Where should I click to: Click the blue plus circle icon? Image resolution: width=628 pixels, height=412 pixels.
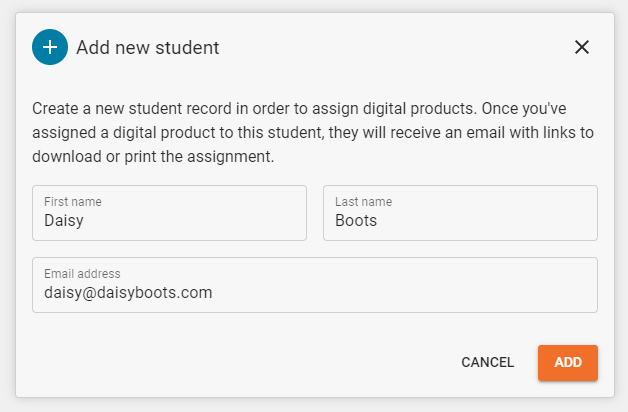tap(50, 47)
